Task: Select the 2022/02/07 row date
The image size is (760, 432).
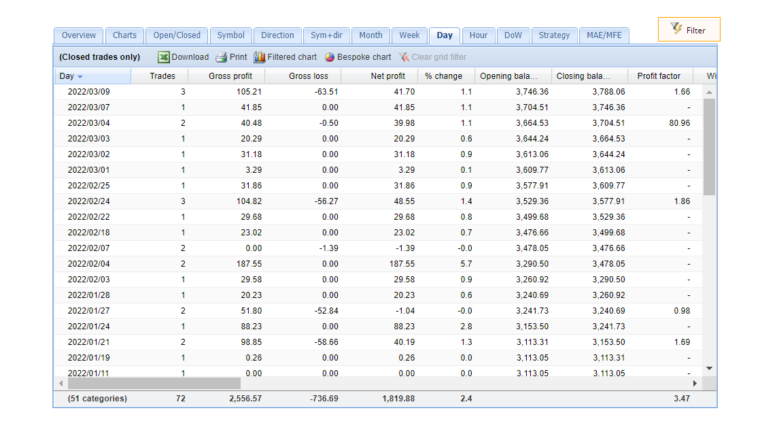Action: tap(89, 248)
